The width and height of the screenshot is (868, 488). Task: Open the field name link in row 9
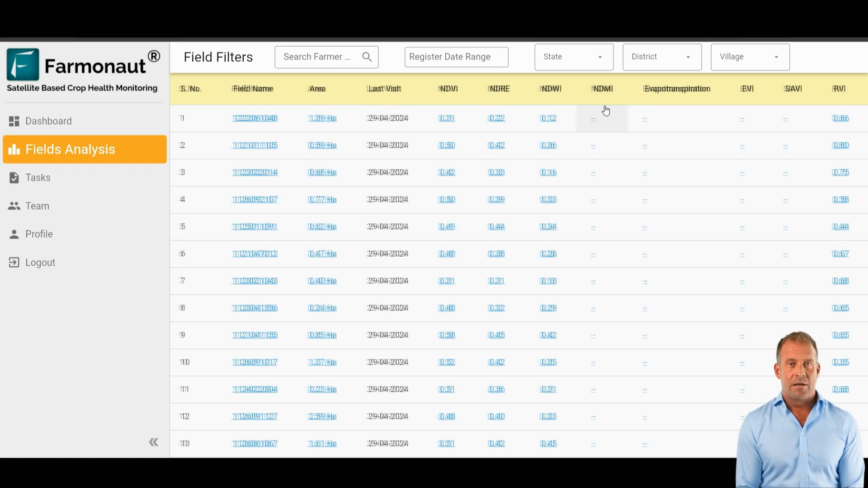click(x=255, y=335)
